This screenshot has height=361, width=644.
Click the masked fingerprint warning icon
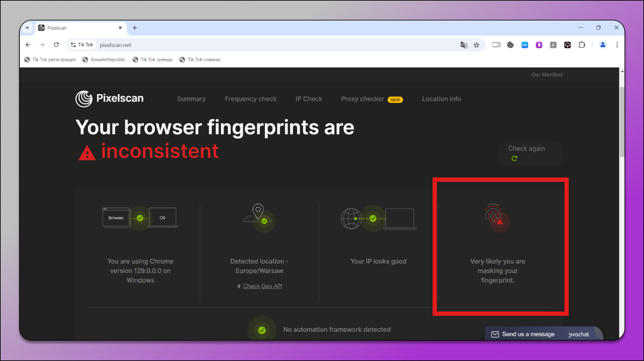497,218
